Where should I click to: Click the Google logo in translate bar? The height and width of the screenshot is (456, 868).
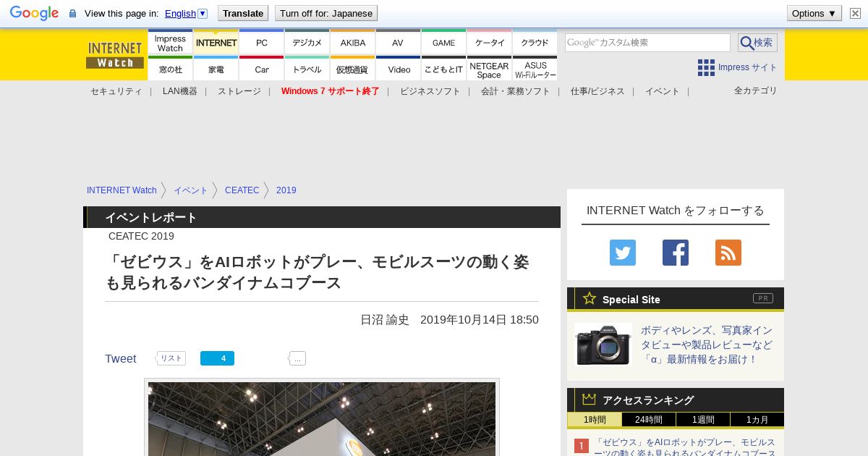coord(34,13)
